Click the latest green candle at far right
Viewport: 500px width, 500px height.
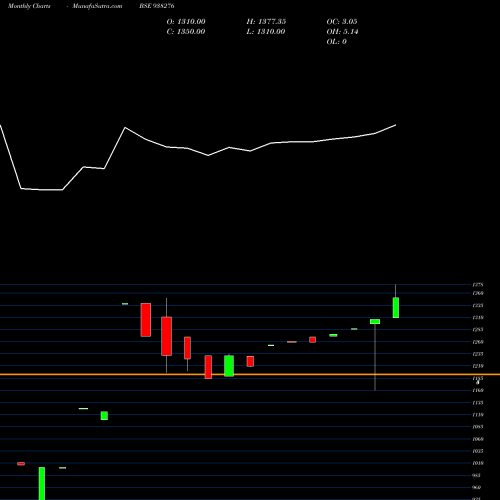pyautogui.click(x=396, y=307)
